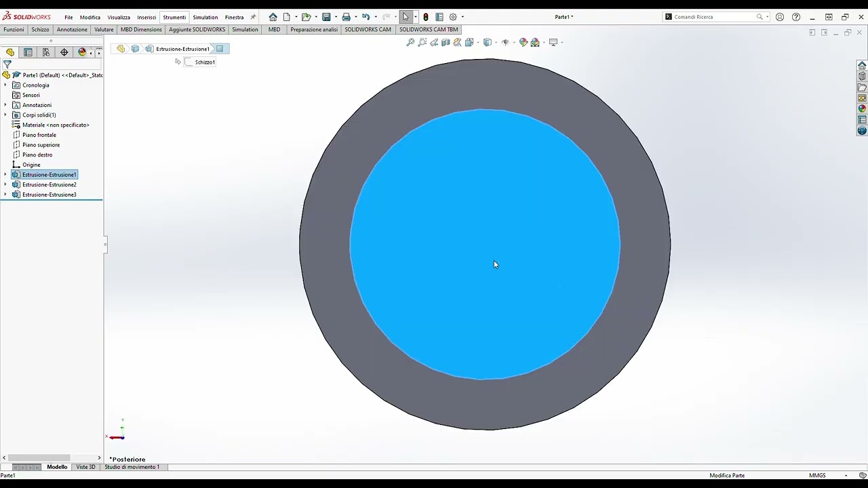868x488 pixels.
Task: Toggle the Section View icon
Action: point(446,42)
